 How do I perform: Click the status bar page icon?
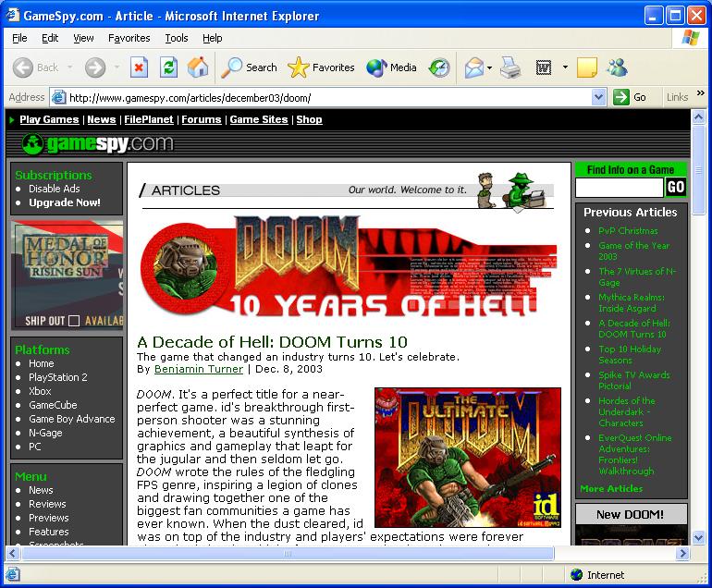[13, 574]
